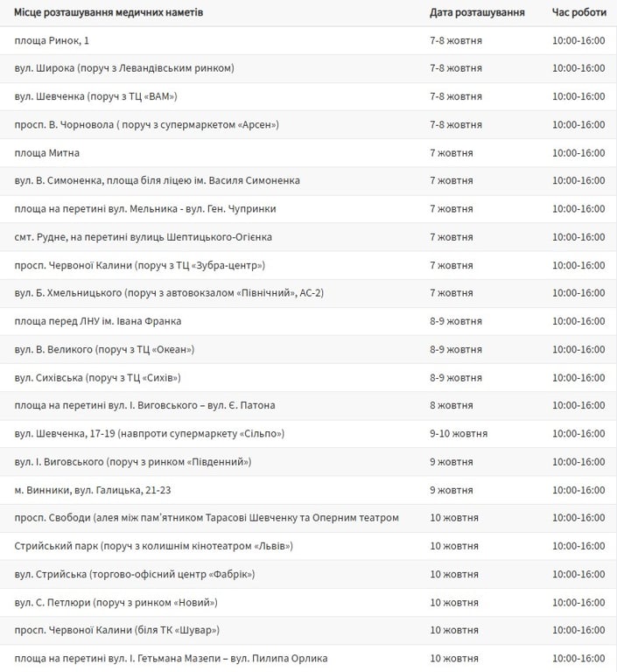
Task: Click the ТЦ «Зубра-центр» location entry
Action: point(140,265)
